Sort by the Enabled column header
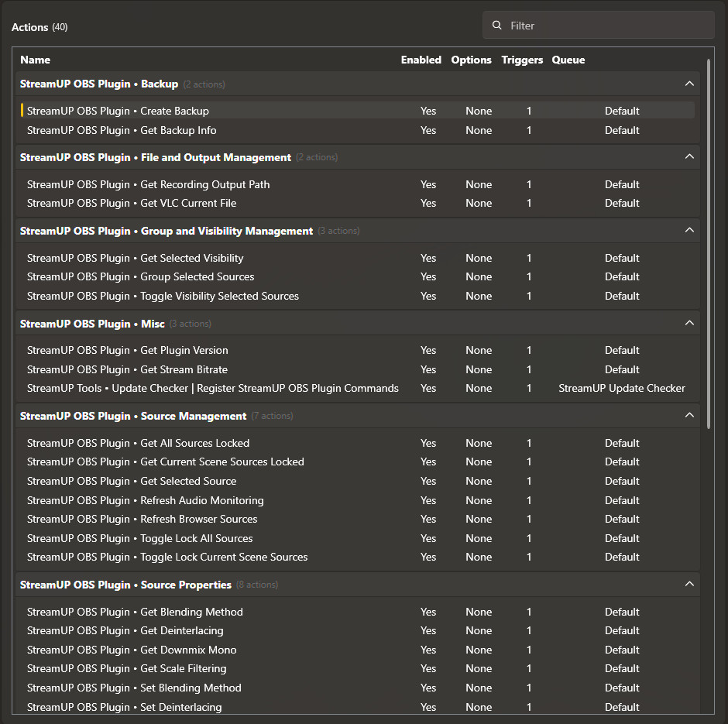 click(x=421, y=60)
